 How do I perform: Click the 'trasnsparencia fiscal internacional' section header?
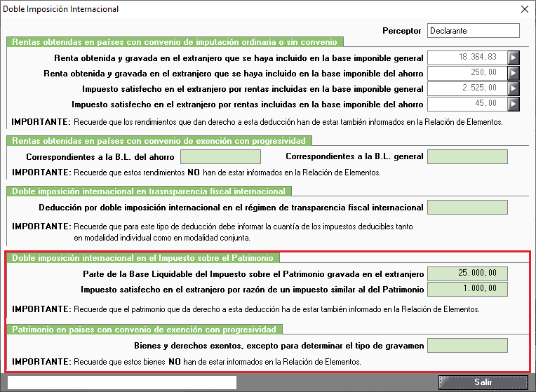pyautogui.click(x=149, y=191)
